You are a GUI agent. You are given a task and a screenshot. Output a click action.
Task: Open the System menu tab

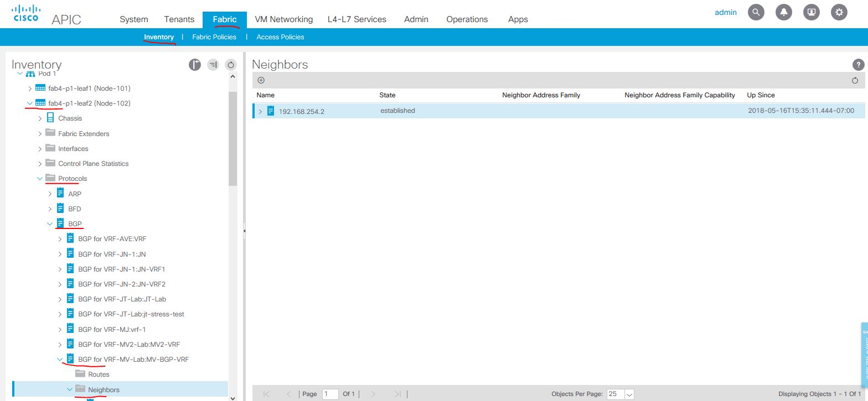[134, 19]
